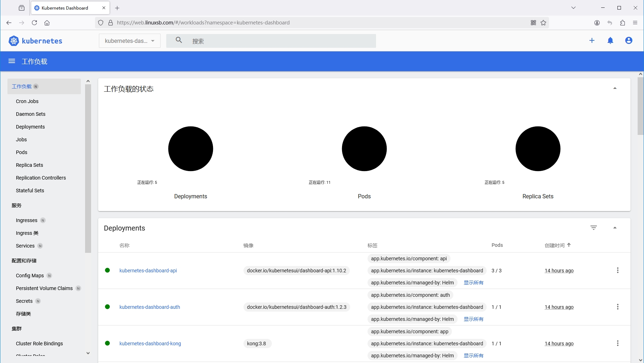
Task: Close the Kubernetes Dashboard tab
Action: click(x=104, y=8)
